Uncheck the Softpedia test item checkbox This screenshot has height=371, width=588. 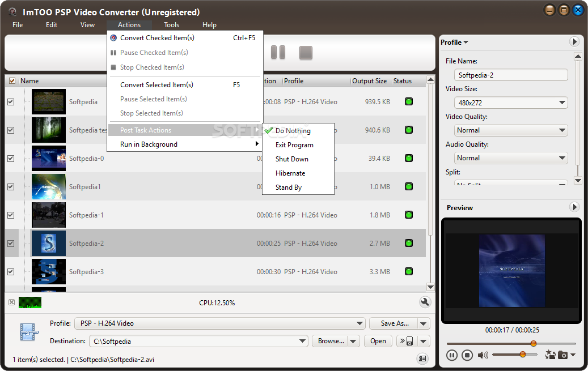coord(11,130)
